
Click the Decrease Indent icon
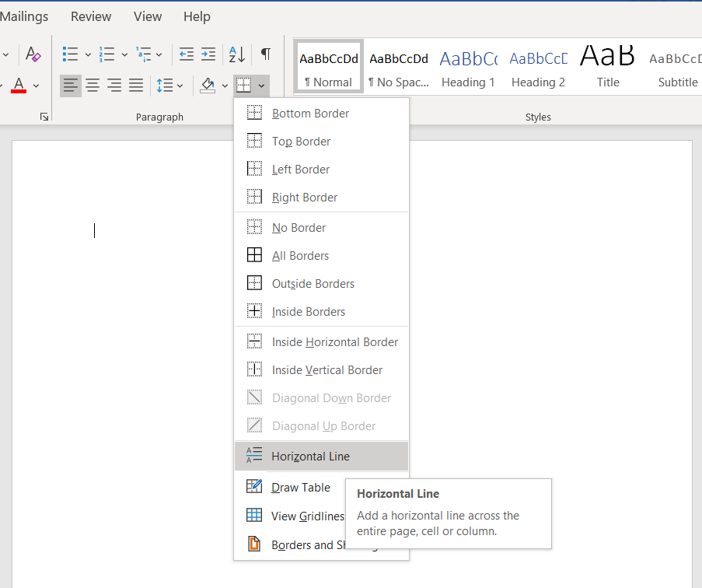[x=186, y=54]
